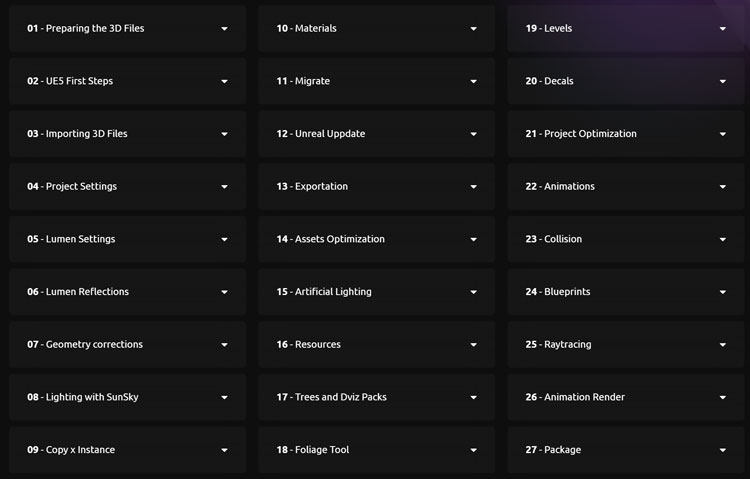Click the caret on 14 - Assets Optimization
Screen dimensions: 750x479
473,240
